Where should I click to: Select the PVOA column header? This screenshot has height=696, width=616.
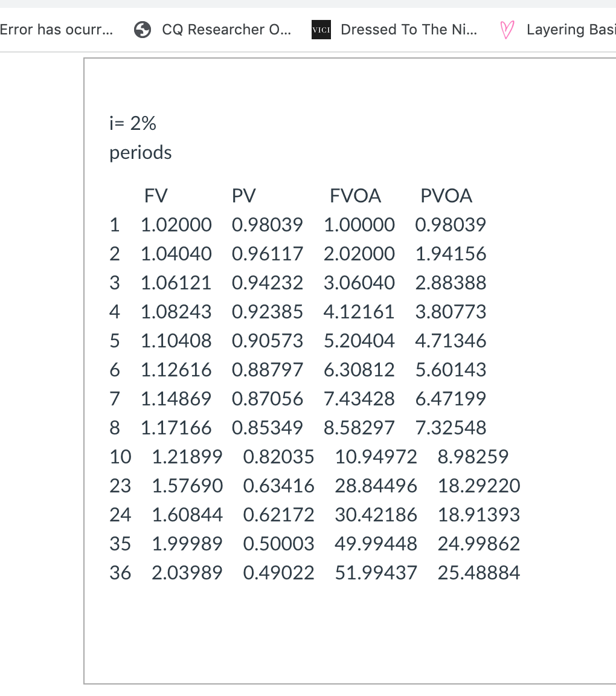pyautogui.click(x=446, y=196)
